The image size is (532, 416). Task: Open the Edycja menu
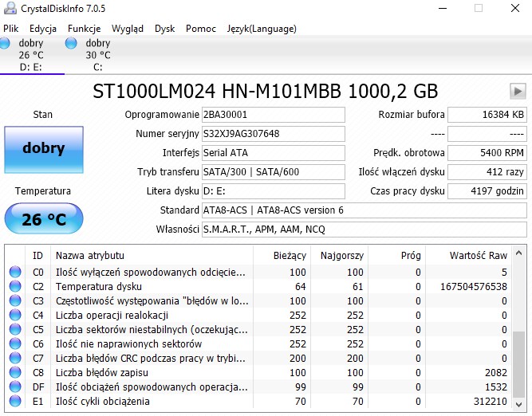43,29
